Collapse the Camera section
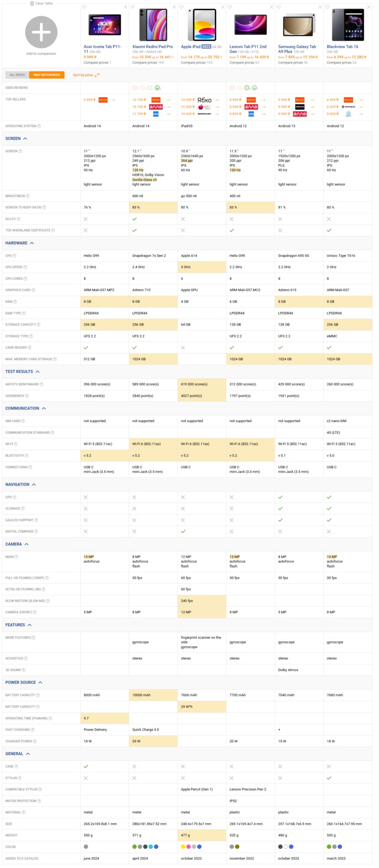 tap(26, 544)
